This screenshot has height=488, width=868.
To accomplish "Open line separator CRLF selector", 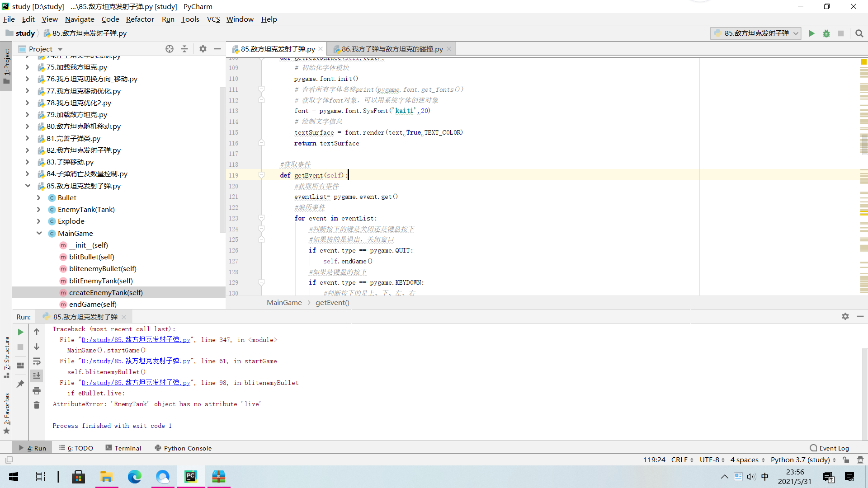I will [x=682, y=460].
